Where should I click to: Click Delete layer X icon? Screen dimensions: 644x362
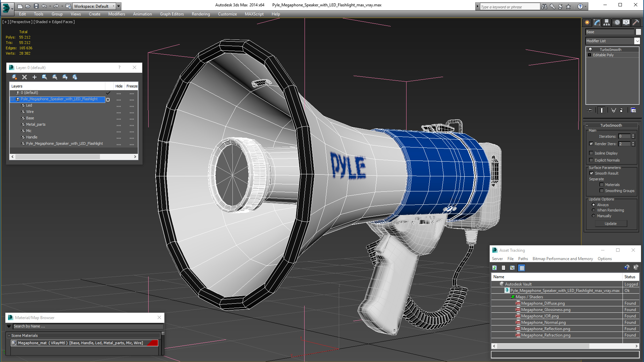click(24, 77)
